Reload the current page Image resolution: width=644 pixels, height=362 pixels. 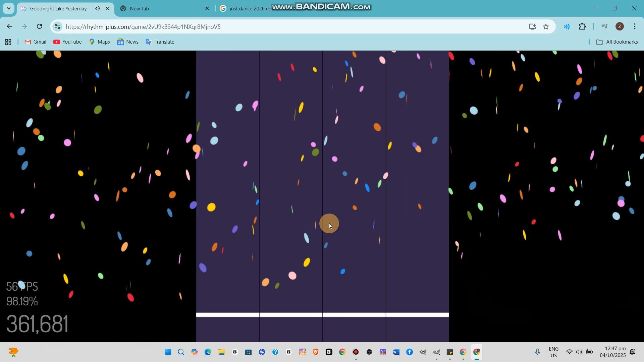click(39, 26)
